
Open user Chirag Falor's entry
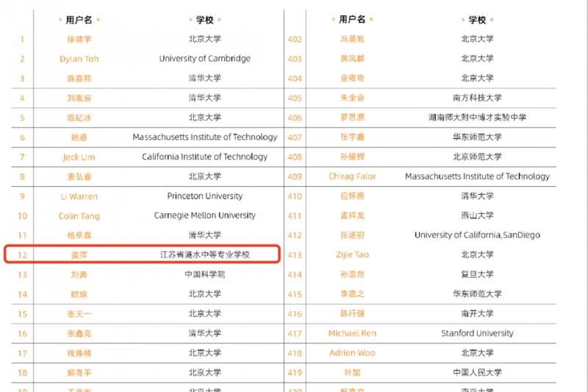pyautogui.click(x=352, y=177)
